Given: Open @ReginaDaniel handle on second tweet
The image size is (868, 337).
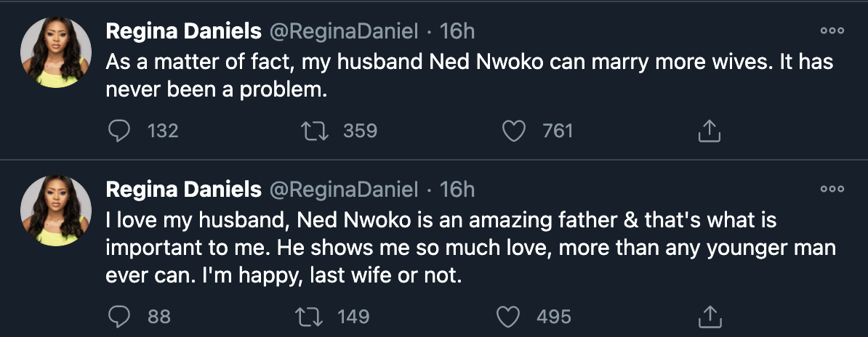Looking at the screenshot, I should click(344, 190).
